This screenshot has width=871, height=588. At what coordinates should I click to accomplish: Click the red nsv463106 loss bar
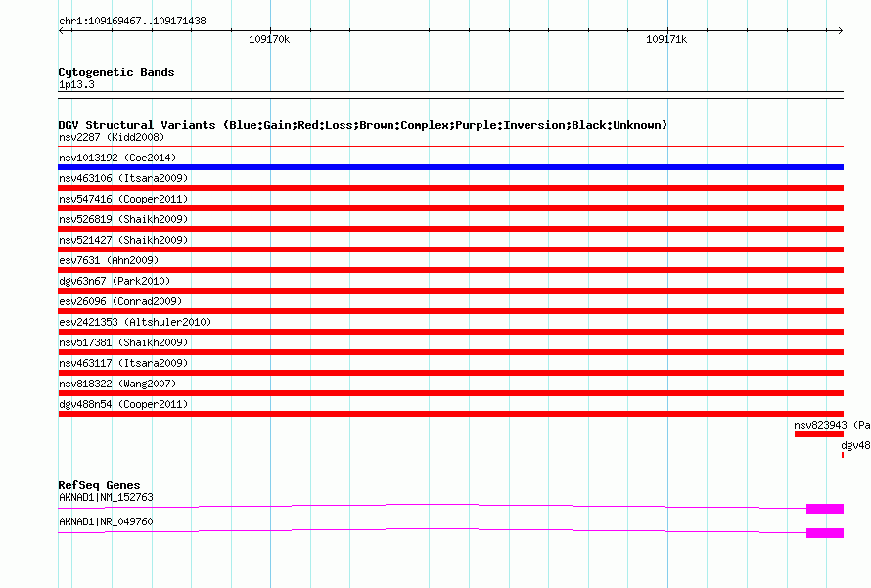pos(450,188)
